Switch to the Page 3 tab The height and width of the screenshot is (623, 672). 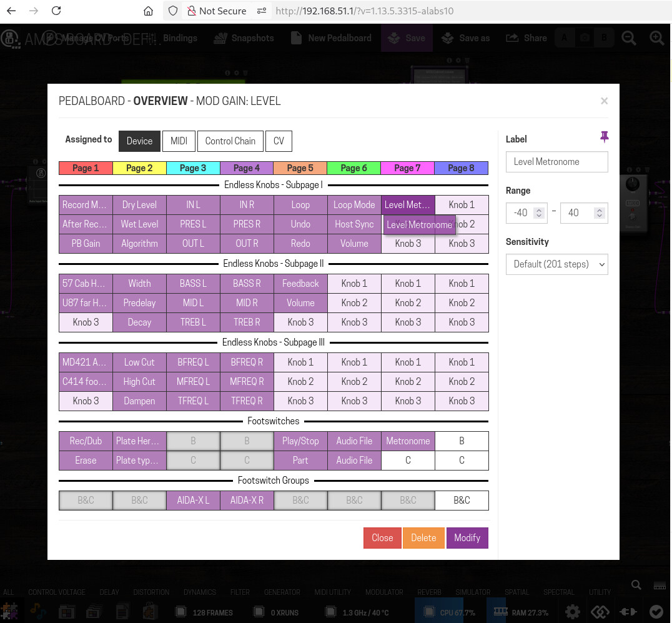click(193, 167)
